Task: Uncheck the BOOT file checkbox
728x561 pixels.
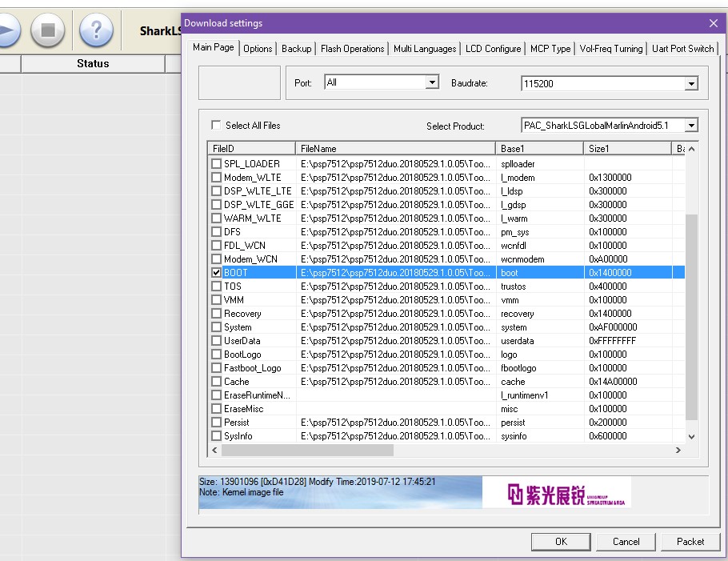Action: (216, 273)
